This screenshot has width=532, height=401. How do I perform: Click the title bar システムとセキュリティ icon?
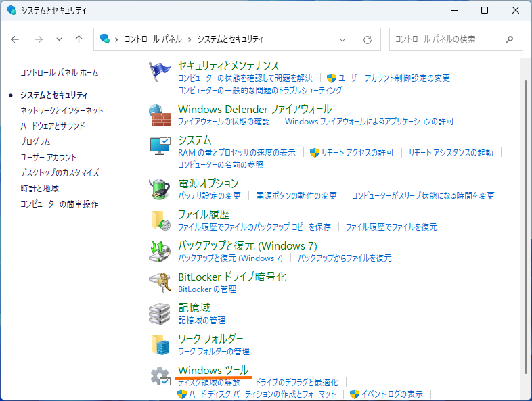12,10
